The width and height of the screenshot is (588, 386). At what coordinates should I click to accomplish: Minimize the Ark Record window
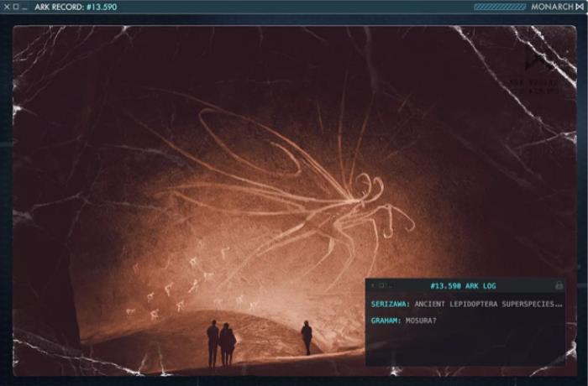click(x=24, y=7)
